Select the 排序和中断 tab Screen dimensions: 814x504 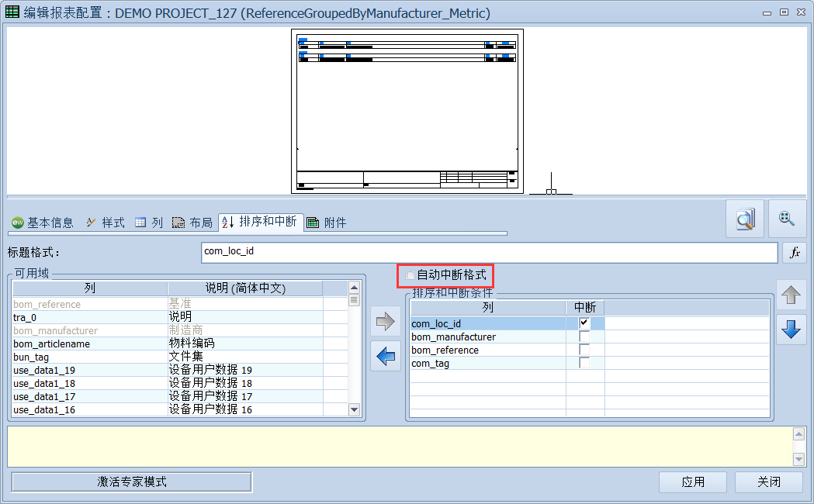point(261,222)
